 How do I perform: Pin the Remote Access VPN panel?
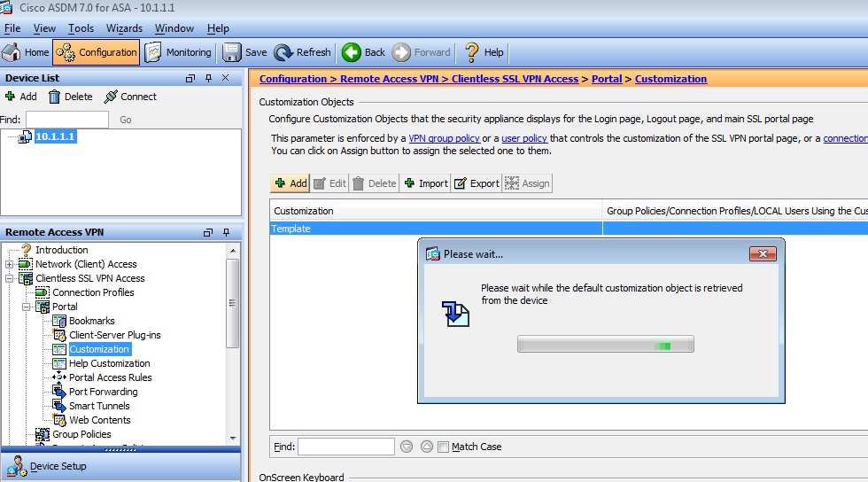click(x=226, y=232)
